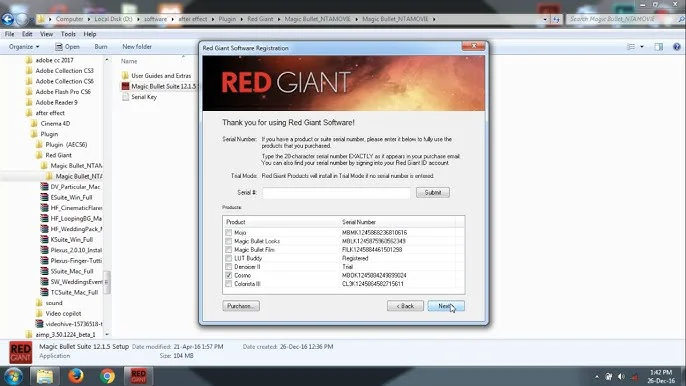Open the File menu in Explorer

(10, 34)
